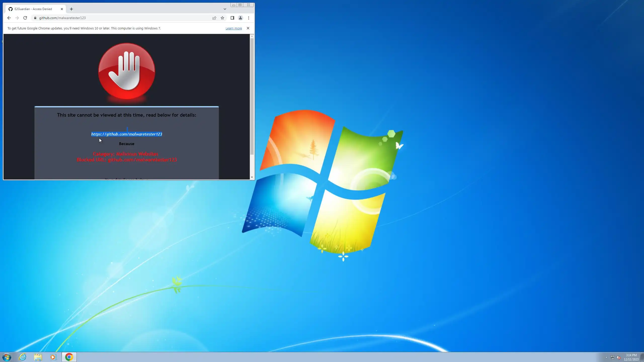644x362 pixels.
Task: Open a new tab with plus
Action: coord(71,9)
